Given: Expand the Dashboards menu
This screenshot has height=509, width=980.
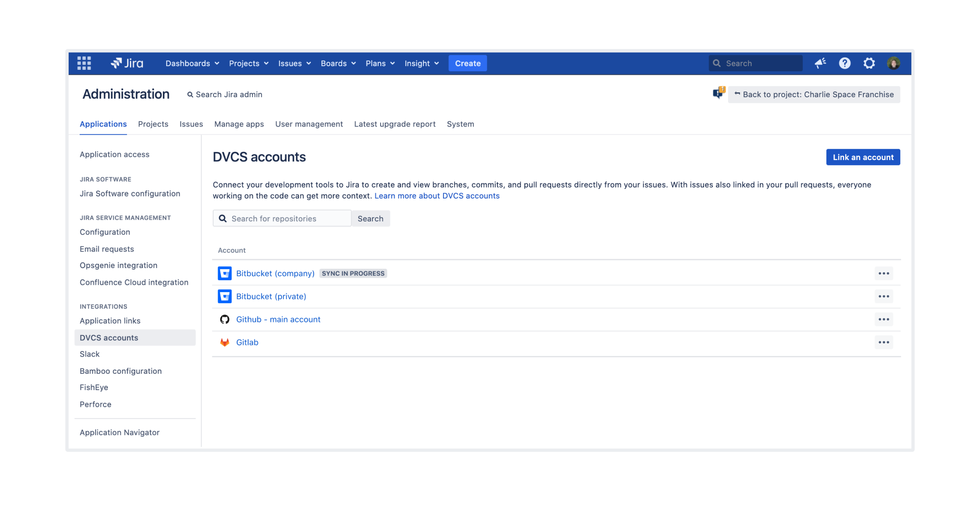Looking at the screenshot, I should (192, 63).
